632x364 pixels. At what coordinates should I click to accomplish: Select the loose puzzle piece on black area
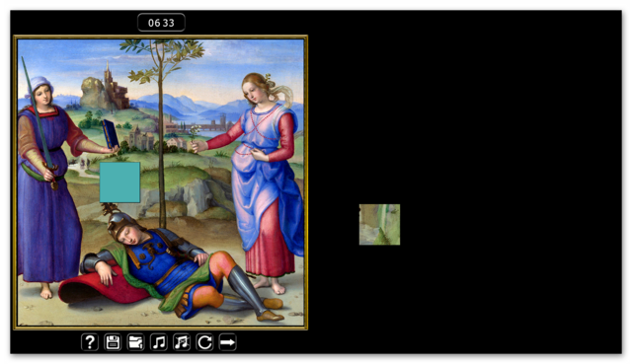(x=379, y=224)
